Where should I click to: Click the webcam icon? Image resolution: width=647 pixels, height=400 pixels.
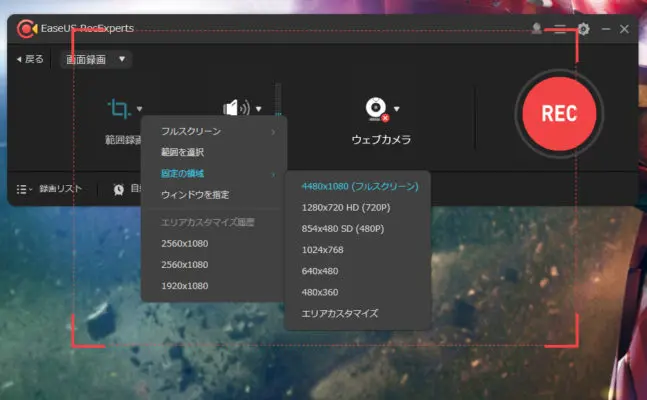pos(376,108)
